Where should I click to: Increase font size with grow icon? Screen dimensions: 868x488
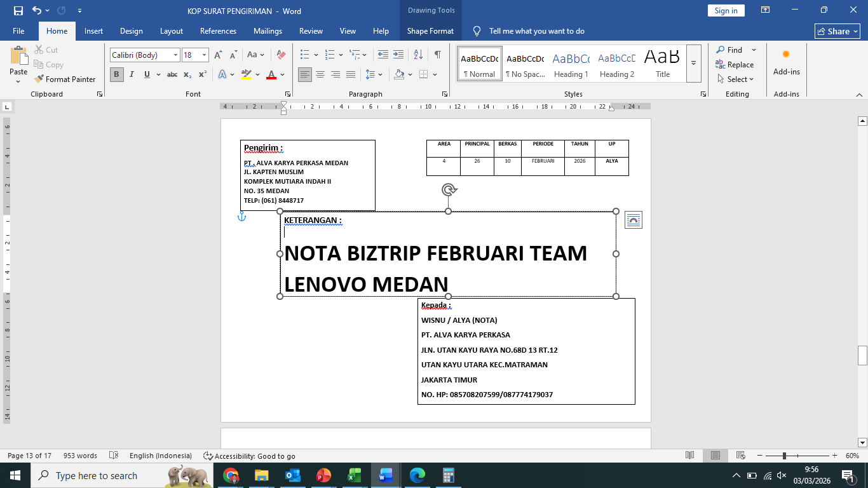pyautogui.click(x=218, y=55)
